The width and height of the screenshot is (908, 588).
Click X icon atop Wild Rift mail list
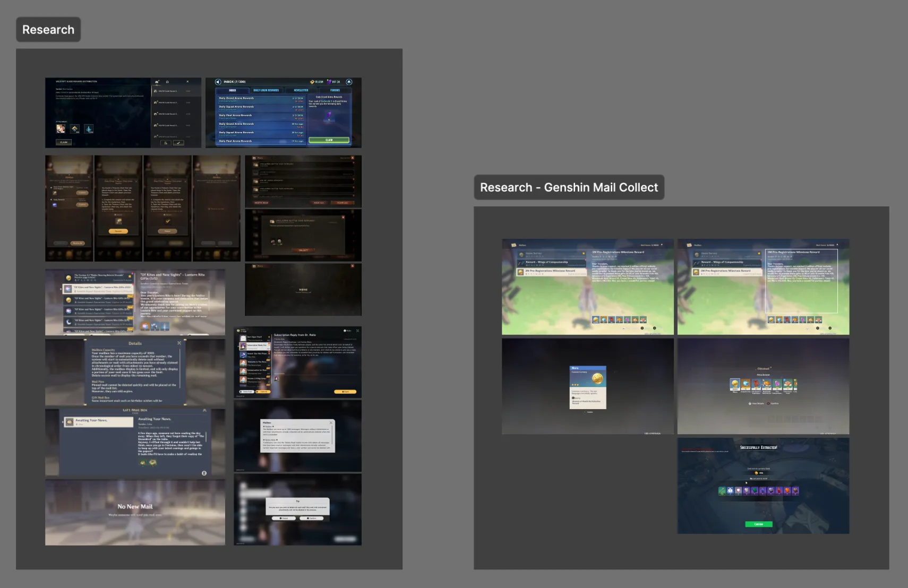[187, 82]
